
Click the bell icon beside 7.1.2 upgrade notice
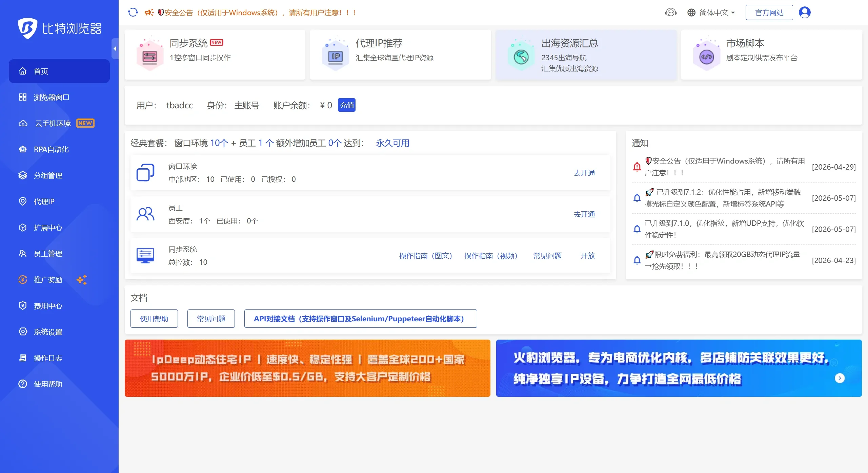[x=637, y=198]
